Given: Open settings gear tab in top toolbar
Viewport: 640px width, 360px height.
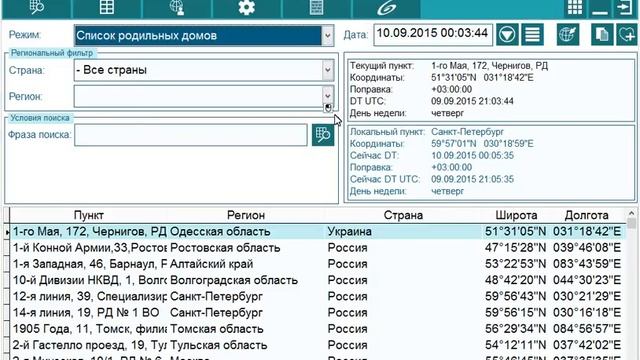Looking at the screenshot, I should click(x=247, y=8).
